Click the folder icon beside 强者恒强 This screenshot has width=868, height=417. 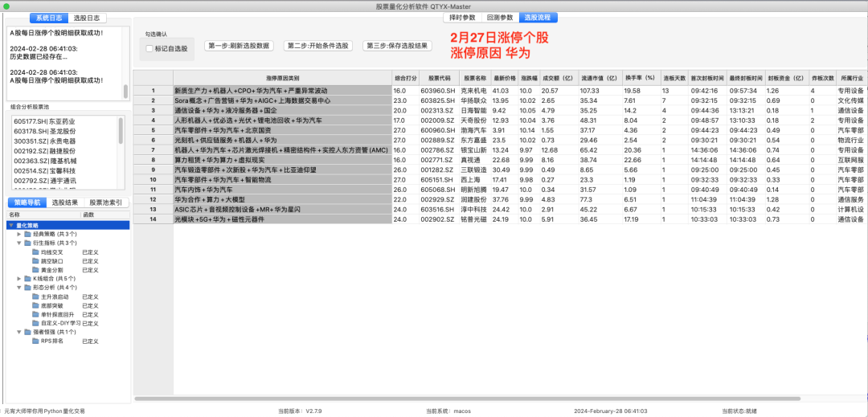(x=27, y=333)
